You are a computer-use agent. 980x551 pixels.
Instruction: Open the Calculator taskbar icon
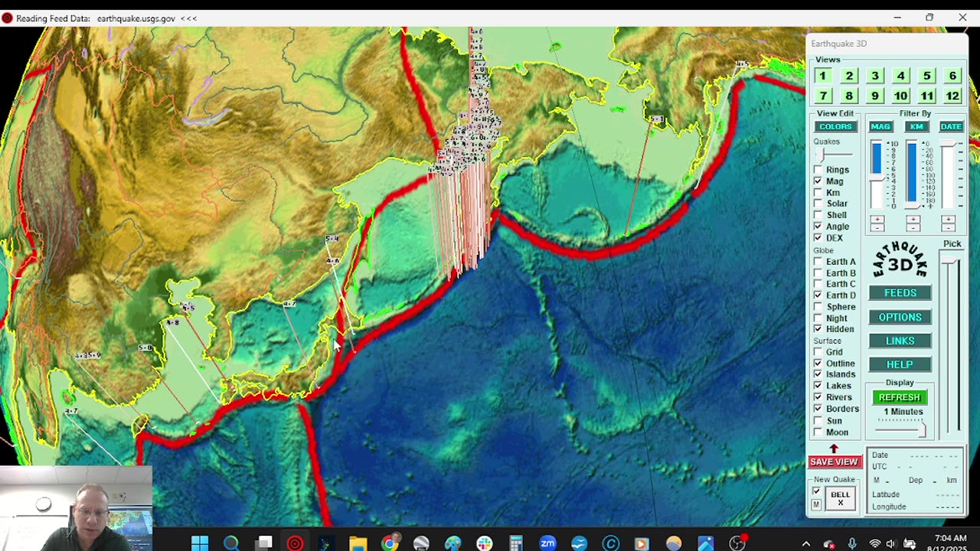[516, 543]
